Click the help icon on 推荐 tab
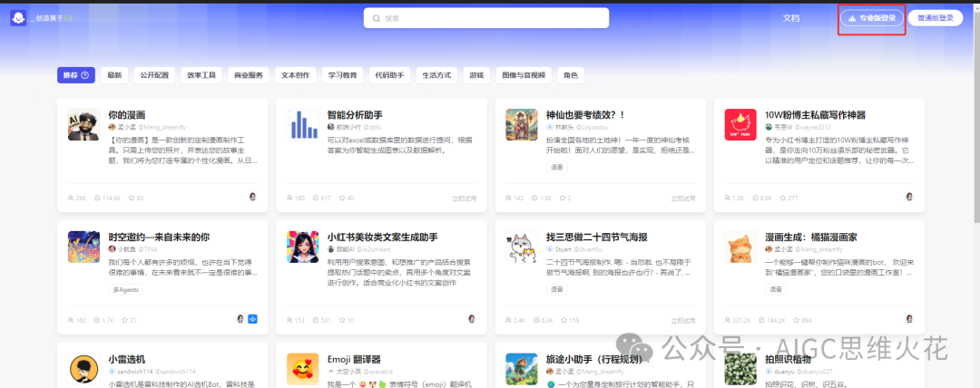Image resolution: width=980 pixels, height=388 pixels. point(85,75)
